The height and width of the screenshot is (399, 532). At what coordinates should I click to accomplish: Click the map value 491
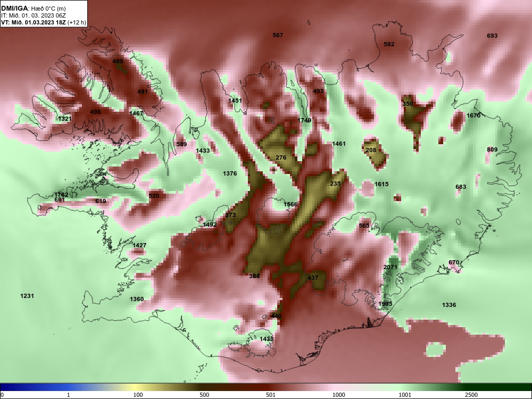143,92
